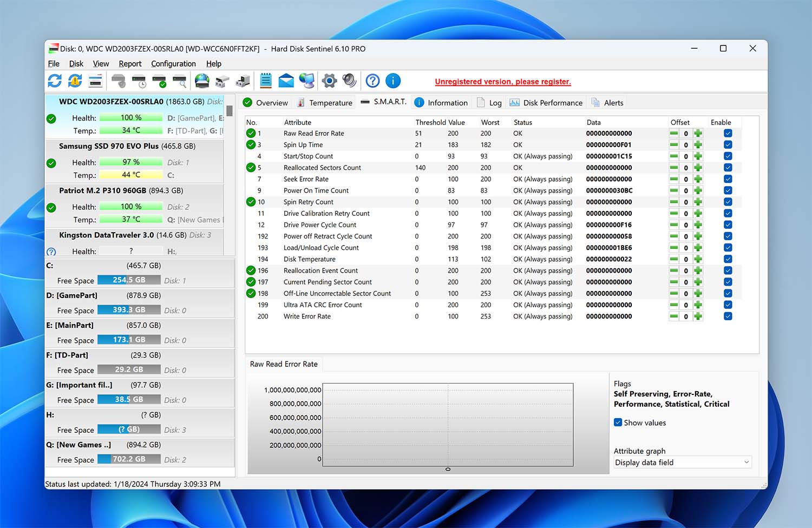Click the unknown health icon for Kingston DataTraveler

[51, 252]
